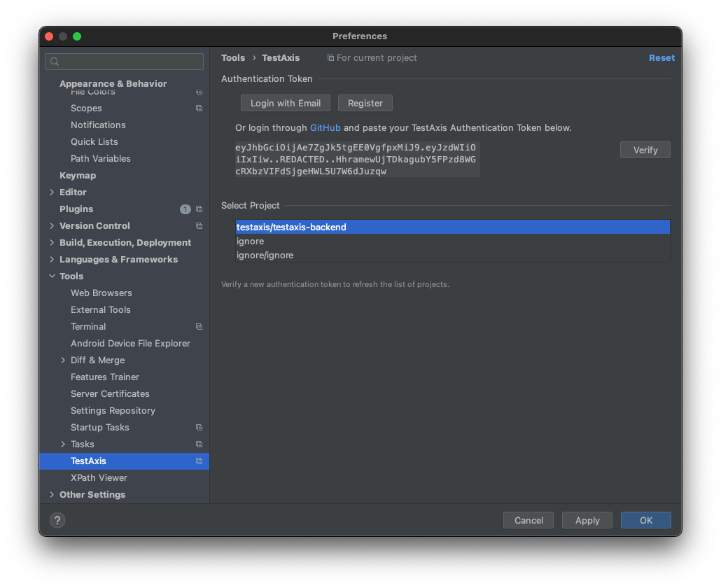Open Path Variables settings
721x588 pixels.
tap(101, 159)
